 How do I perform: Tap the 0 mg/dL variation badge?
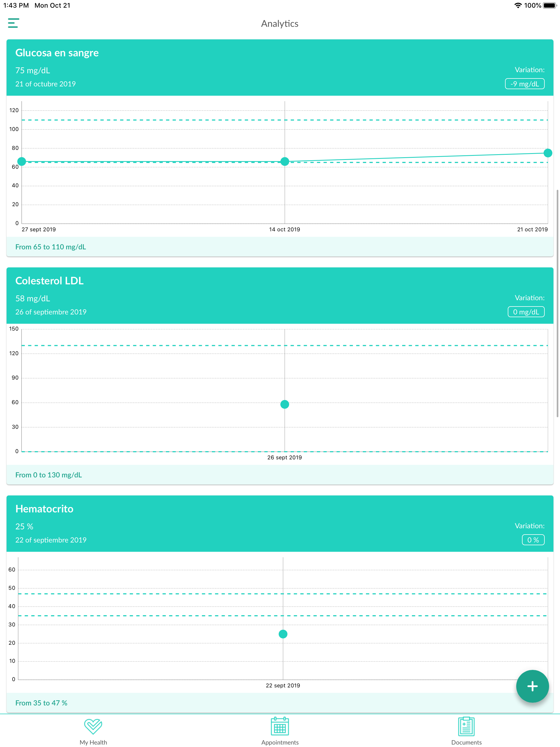click(x=526, y=312)
